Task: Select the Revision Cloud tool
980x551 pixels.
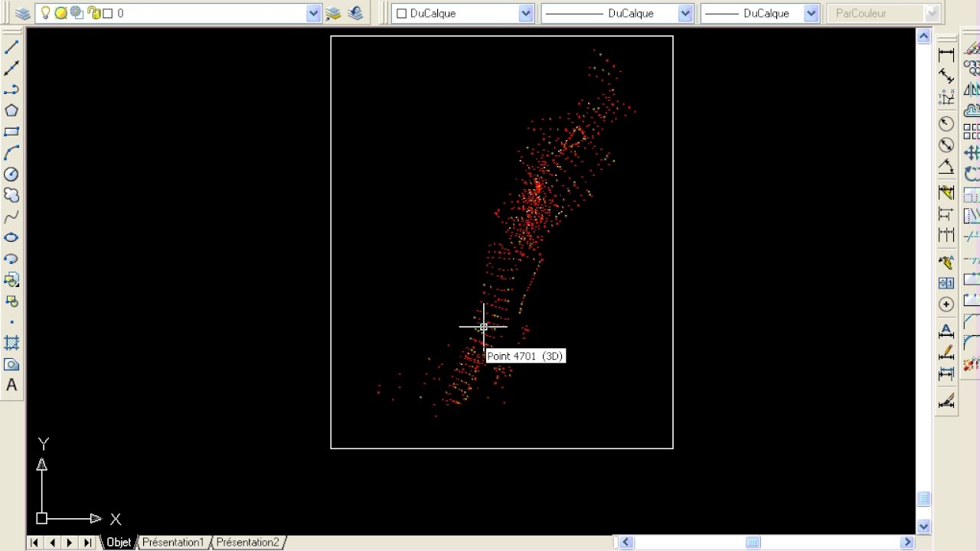Action: 11,195
